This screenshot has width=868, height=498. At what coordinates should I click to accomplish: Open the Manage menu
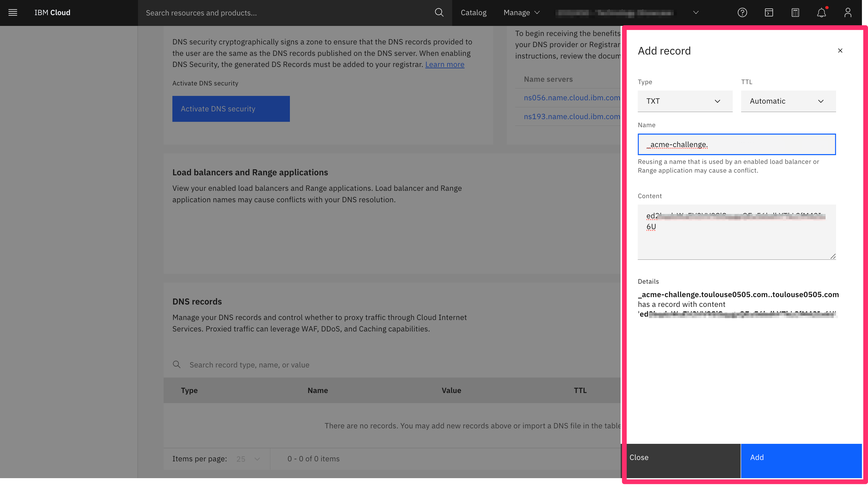point(522,13)
